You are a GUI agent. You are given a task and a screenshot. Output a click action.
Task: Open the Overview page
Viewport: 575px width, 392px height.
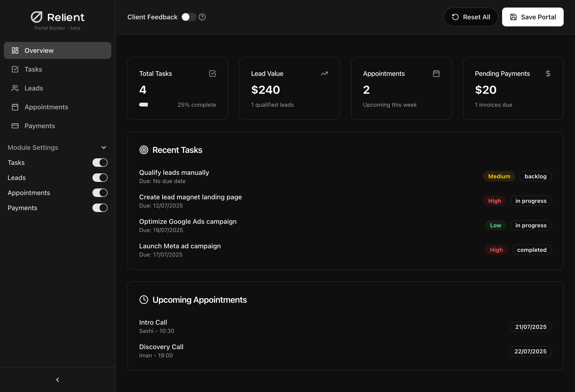point(39,50)
